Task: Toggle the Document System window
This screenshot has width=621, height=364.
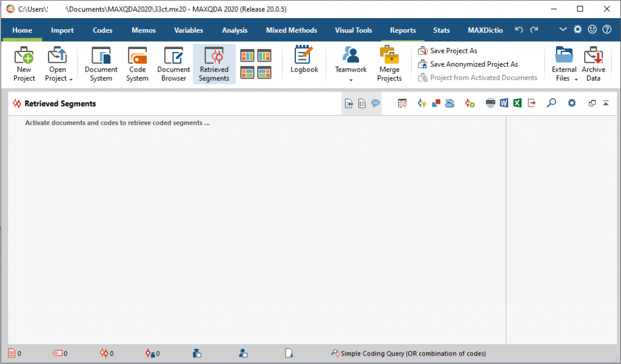Action: [x=101, y=64]
